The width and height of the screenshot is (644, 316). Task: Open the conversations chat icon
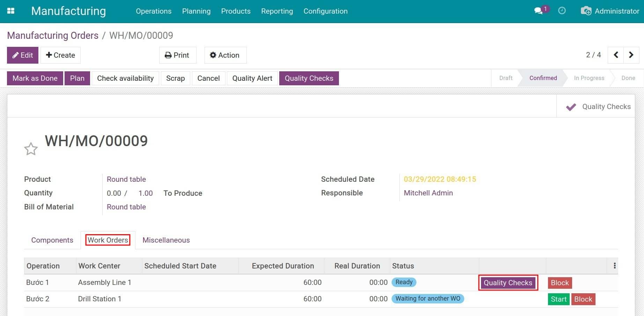pos(539,11)
